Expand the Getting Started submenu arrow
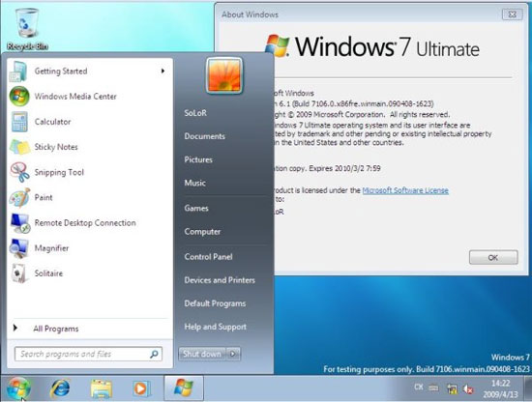Screen dimensions: 532x402 163,71
